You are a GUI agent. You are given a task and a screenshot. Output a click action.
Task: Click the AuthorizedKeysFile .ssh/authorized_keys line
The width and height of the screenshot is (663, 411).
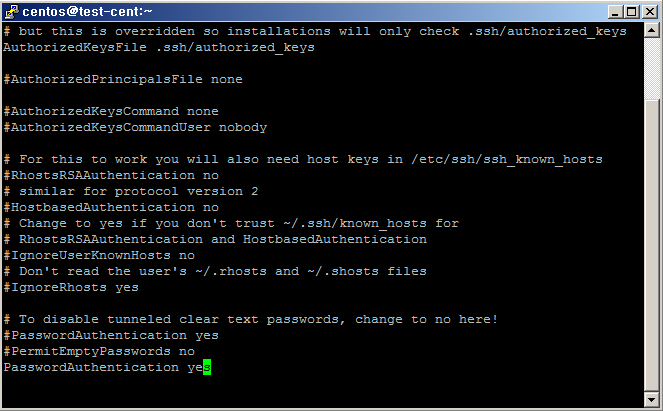coord(159,47)
